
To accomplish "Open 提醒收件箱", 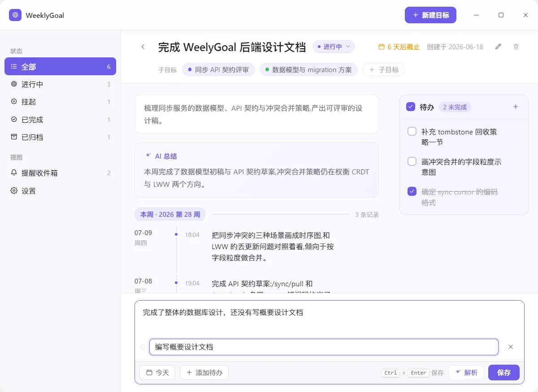I will [60, 173].
